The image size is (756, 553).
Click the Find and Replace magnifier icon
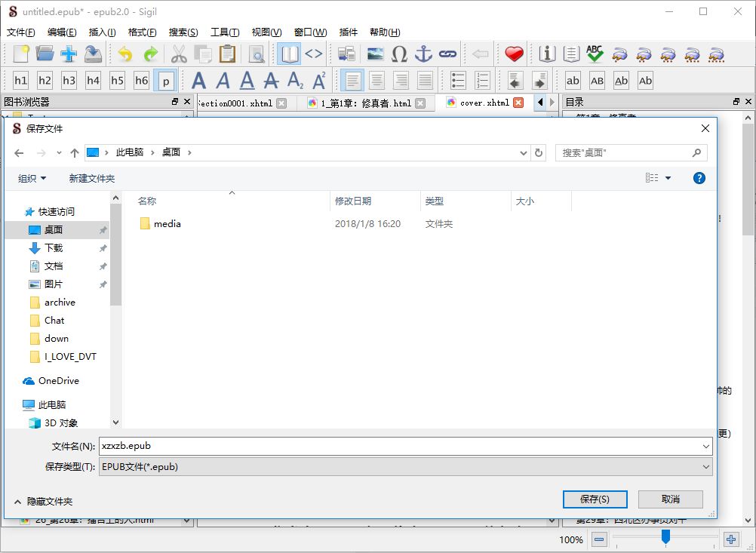pyautogui.click(x=257, y=54)
